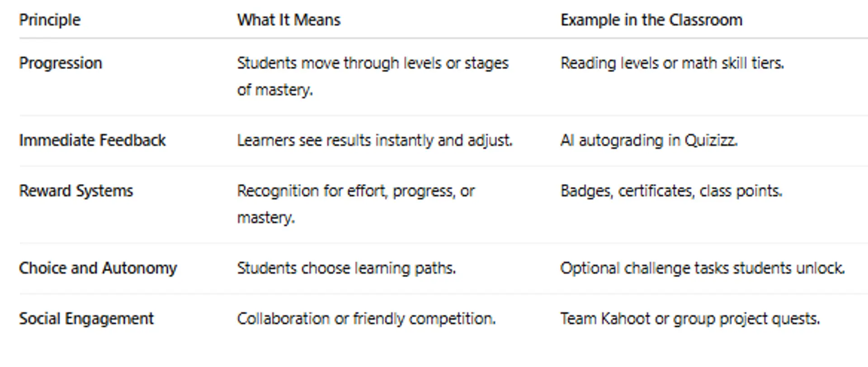Select the 'Social Engagement' row label

86,319
